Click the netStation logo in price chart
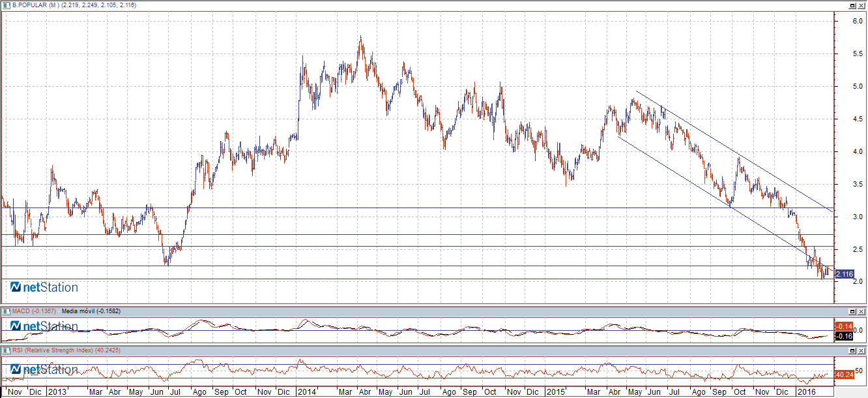Screen dimensions: 868x398 tap(44, 288)
